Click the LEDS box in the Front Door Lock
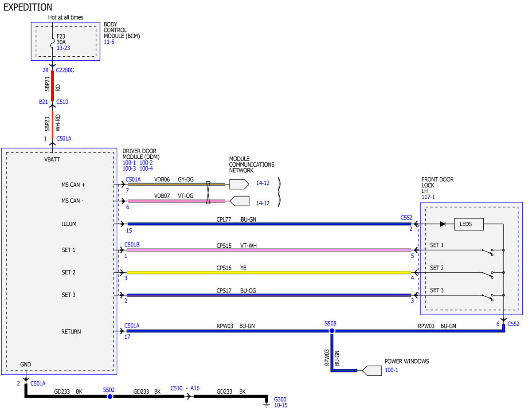 (469, 224)
